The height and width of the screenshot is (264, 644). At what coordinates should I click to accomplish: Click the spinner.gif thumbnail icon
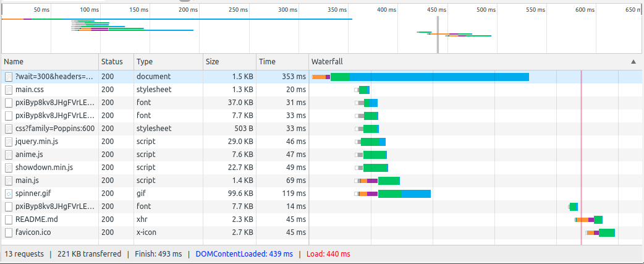tap(9, 194)
